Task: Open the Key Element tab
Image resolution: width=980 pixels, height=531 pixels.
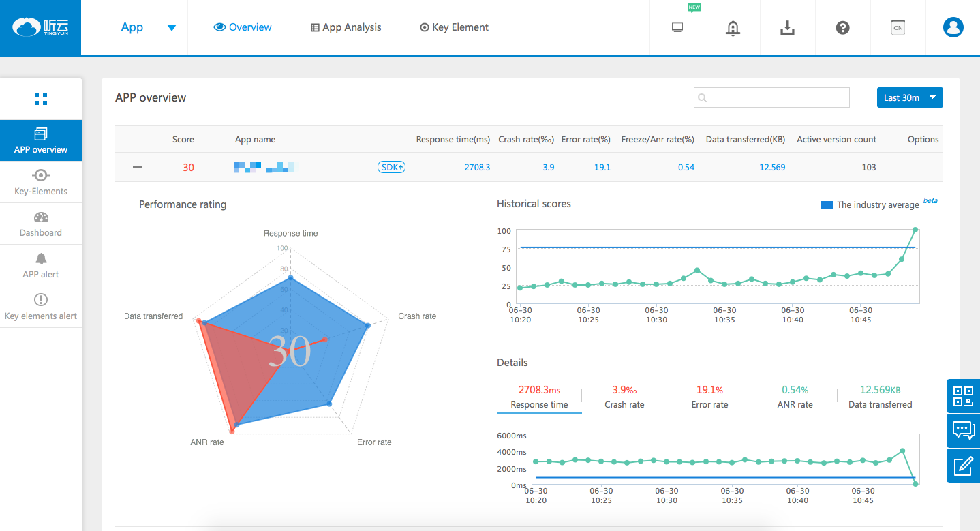Action: pos(454,27)
